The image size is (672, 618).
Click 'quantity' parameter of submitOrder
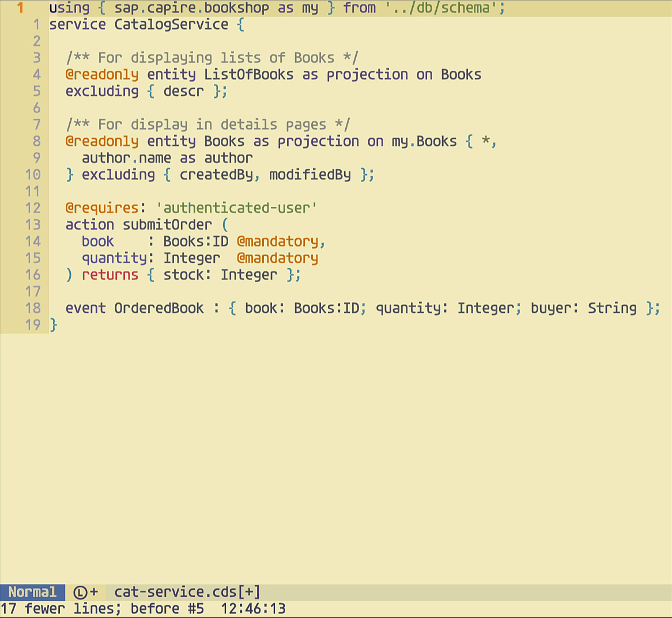115,258
